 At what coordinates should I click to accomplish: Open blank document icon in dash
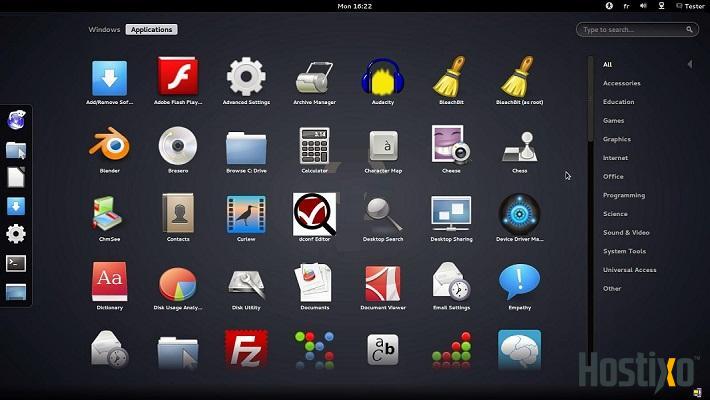point(16,178)
